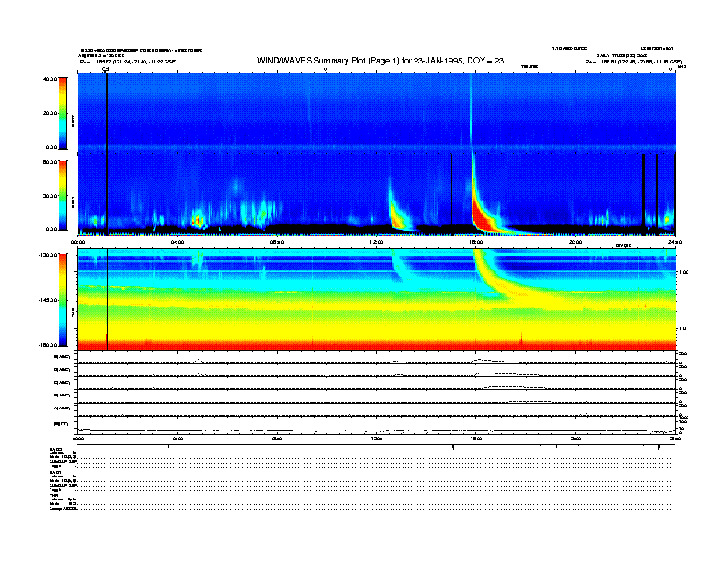Click the red burst core near 16:00
728x563 pixels.
(x=483, y=217)
